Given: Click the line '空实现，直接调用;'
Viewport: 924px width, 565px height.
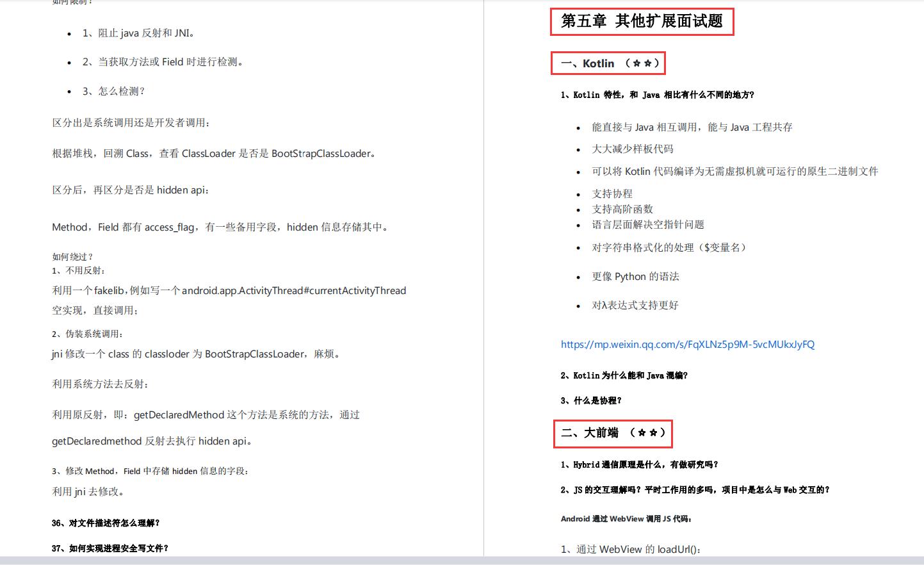Looking at the screenshot, I should (x=95, y=311).
